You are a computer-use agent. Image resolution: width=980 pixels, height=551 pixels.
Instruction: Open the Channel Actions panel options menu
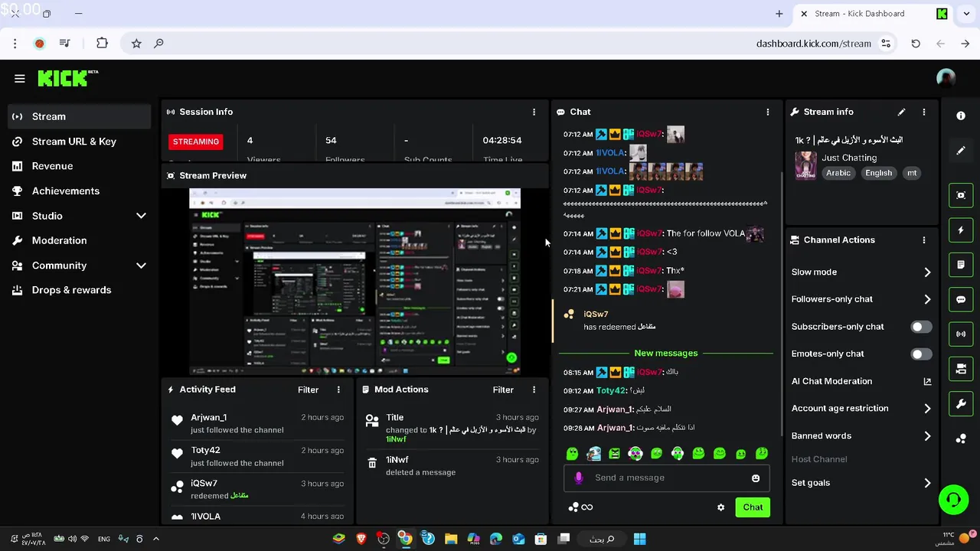pos(924,240)
